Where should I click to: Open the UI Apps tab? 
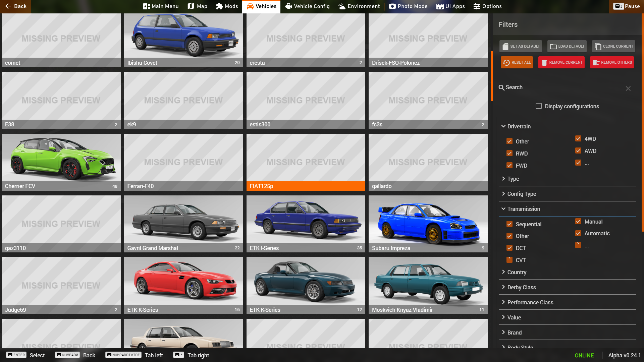tap(450, 6)
